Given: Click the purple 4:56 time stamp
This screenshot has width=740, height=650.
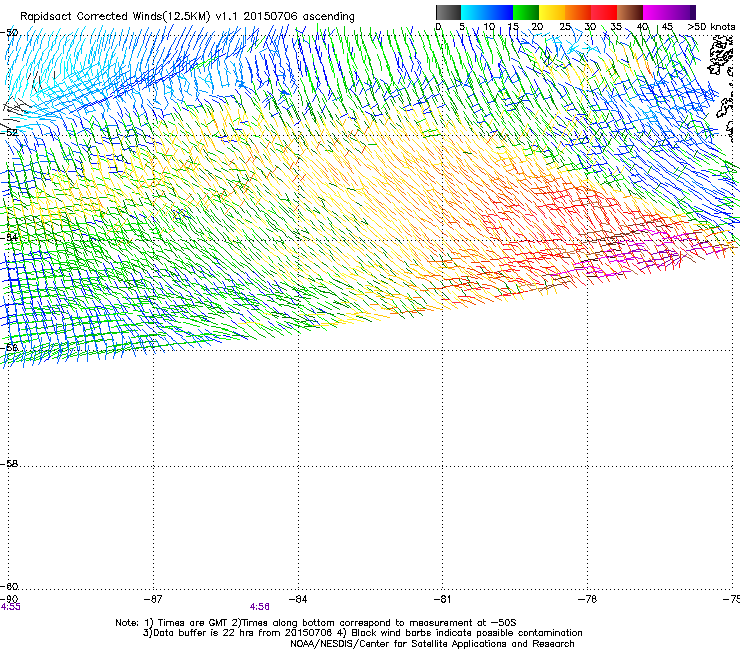Looking at the screenshot, I should (260, 607).
